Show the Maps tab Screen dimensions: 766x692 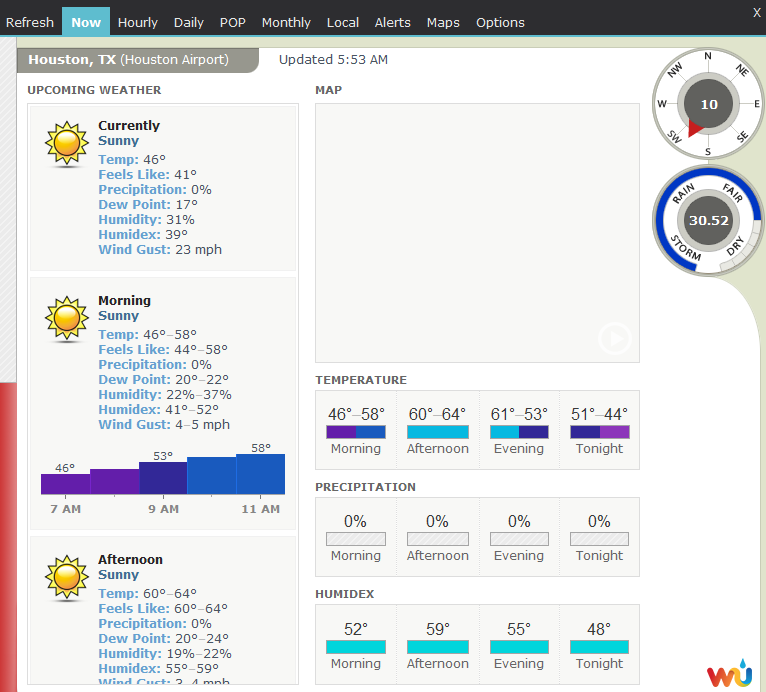click(x=443, y=22)
